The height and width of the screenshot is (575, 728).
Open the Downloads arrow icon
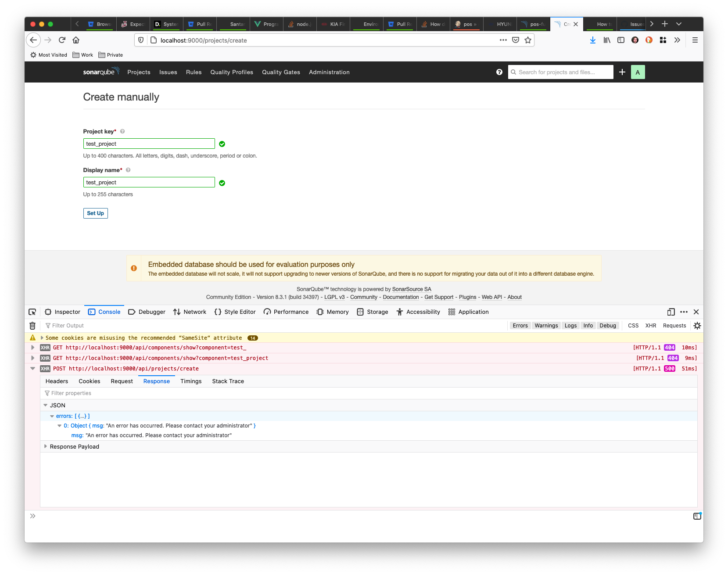[x=593, y=40]
